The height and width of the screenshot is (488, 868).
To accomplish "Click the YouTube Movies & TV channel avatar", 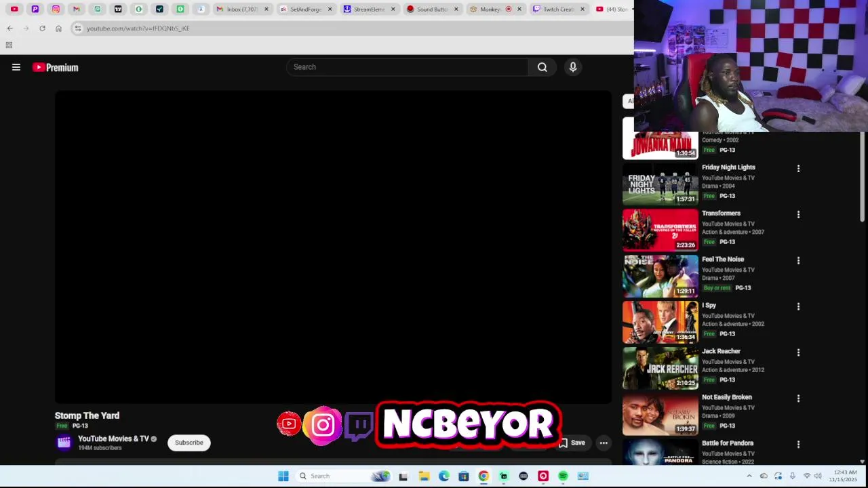I will coord(64,443).
